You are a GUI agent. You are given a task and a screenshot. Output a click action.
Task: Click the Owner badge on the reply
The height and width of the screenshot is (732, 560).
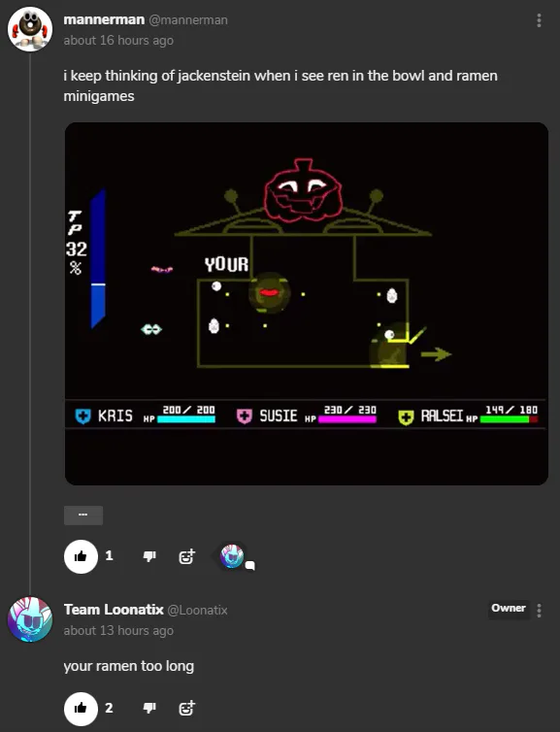click(x=509, y=609)
